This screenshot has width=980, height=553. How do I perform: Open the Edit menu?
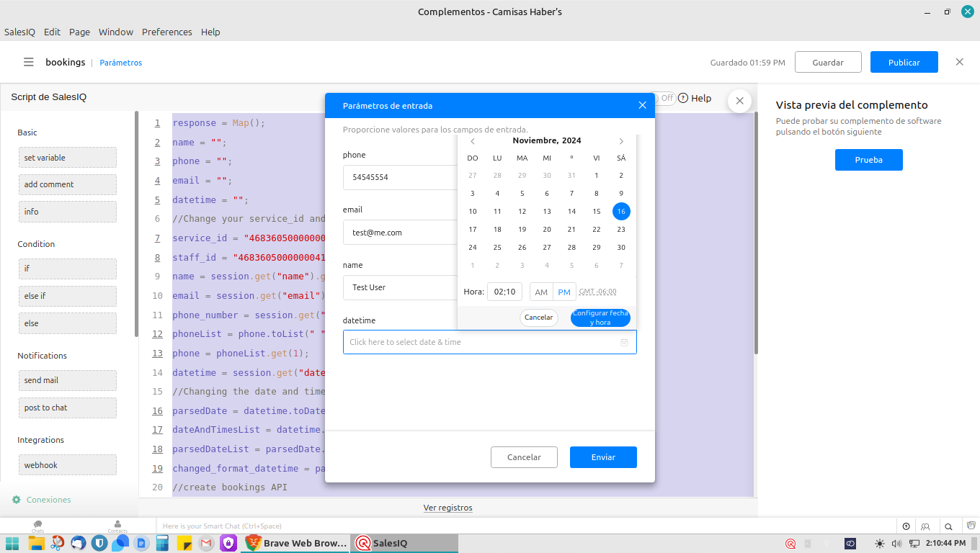coord(52,32)
